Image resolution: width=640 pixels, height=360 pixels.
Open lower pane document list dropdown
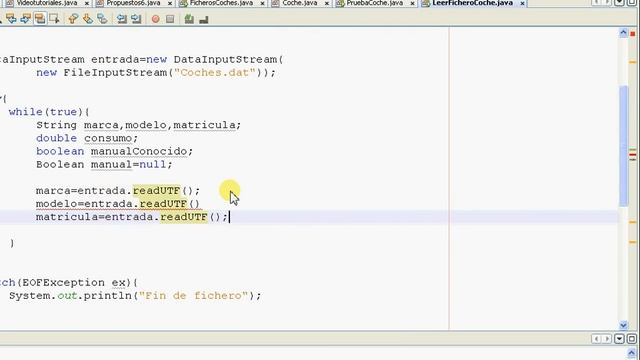(x=620, y=339)
